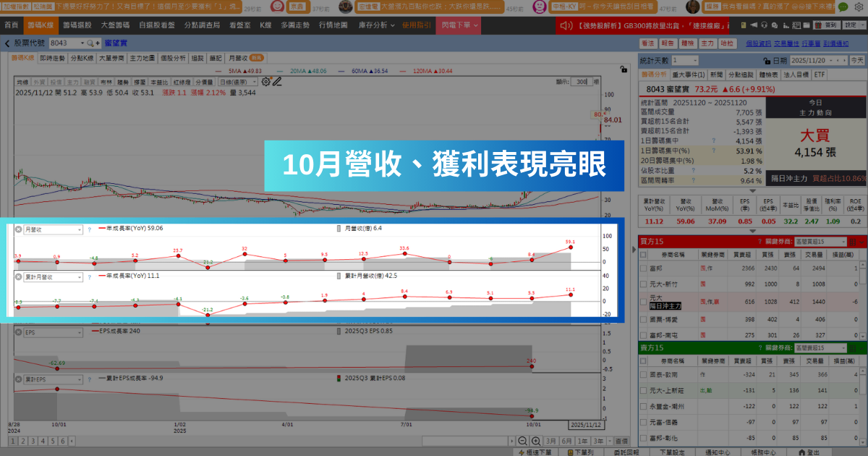
Task: Switch to the 籌碼選股 menu
Action: (x=79, y=25)
